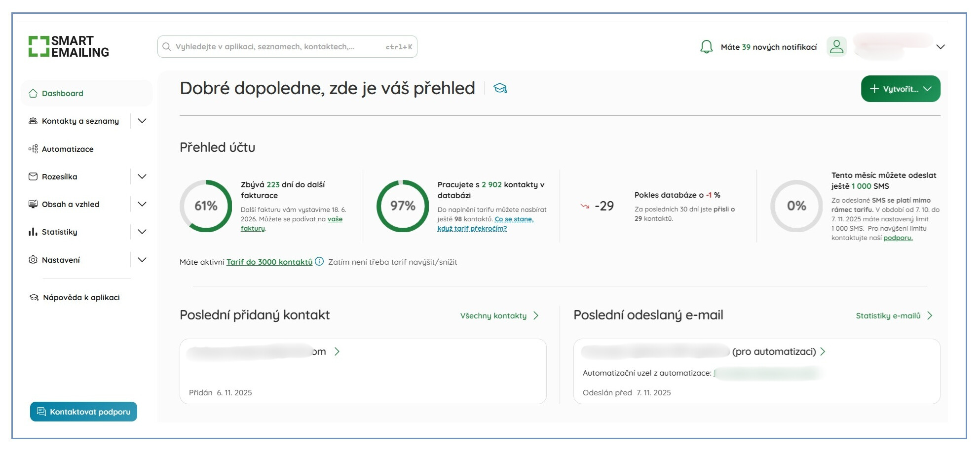Select Dashboard in the sidebar

click(62, 93)
